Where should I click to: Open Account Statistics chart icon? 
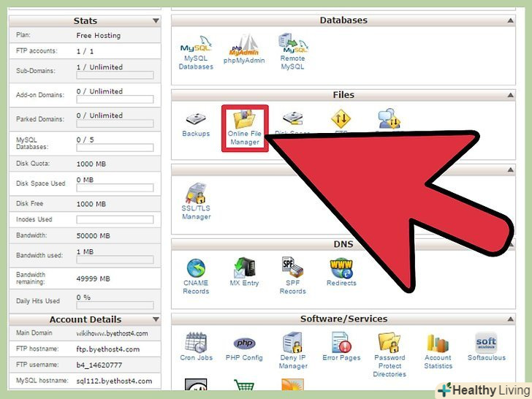(x=438, y=343)
